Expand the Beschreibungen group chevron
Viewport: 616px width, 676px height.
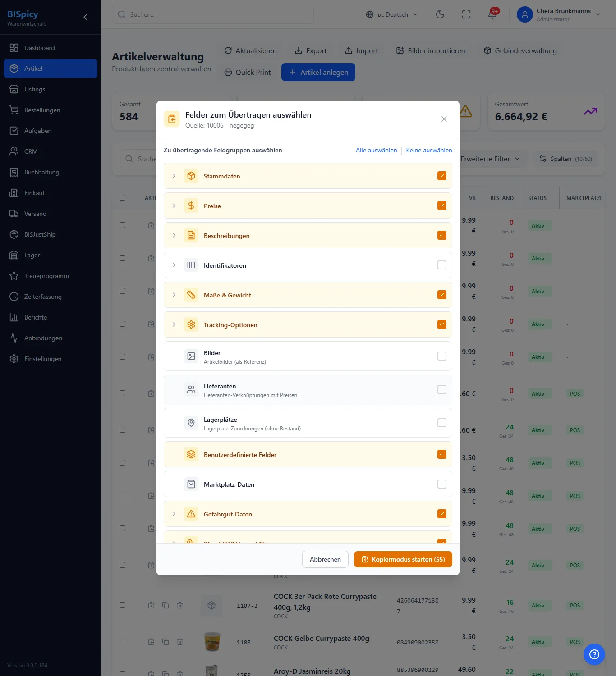pos(174,235)
